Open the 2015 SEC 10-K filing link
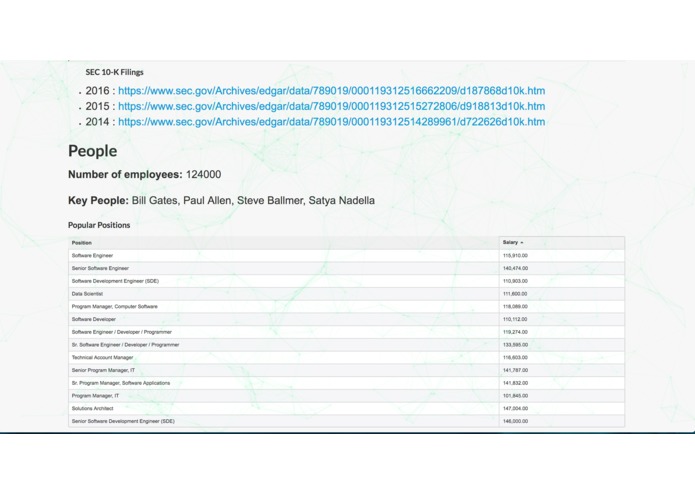The height and width of the screenshot is (494, 695). point(332,106)
